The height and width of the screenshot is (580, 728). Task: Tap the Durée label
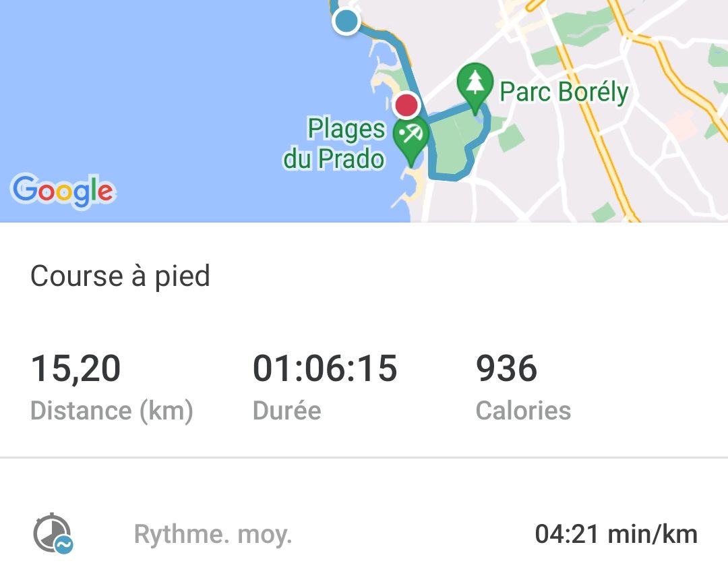tap(287, 411)
